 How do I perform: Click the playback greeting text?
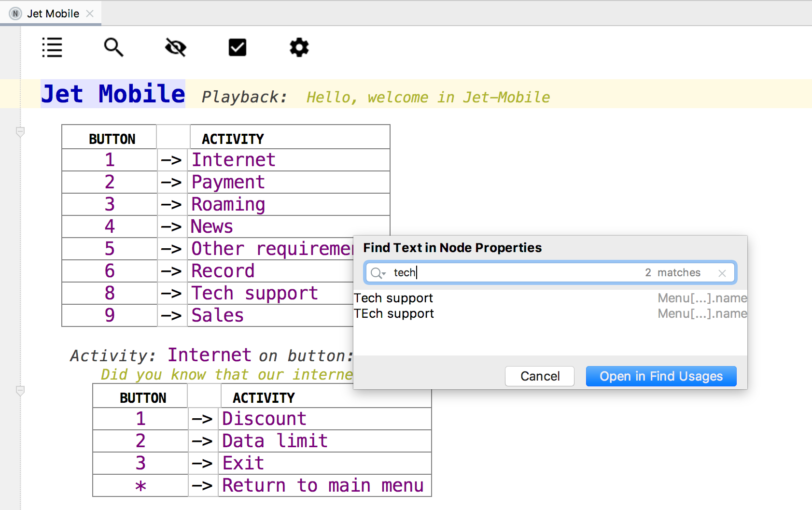[x=428, y=97]
